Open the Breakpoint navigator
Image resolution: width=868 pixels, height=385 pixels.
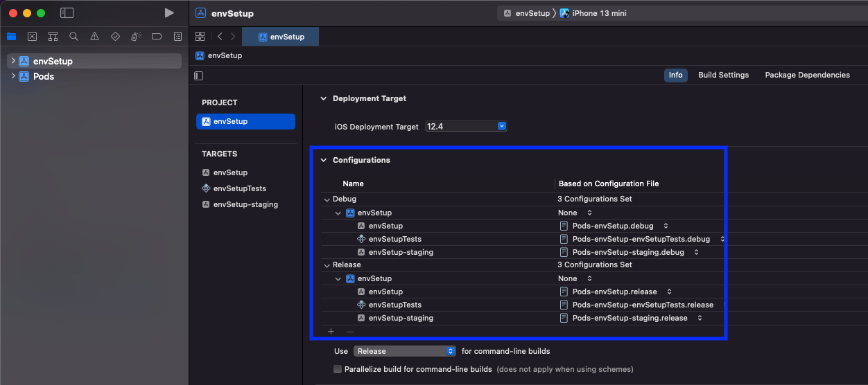pos(157,37)
